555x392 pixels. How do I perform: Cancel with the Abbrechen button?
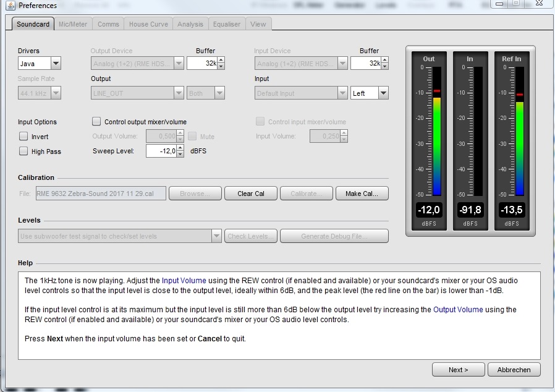tap(514, 370)
